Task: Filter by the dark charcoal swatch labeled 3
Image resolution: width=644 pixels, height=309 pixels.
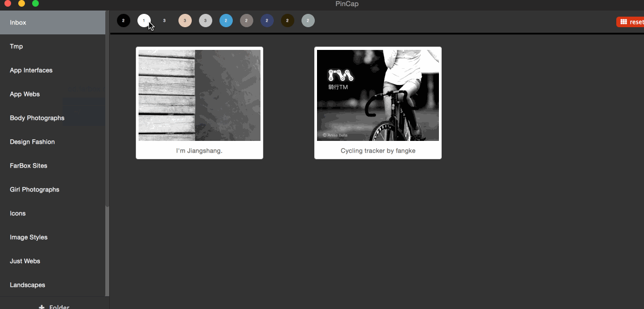Action: pos(164,21)
